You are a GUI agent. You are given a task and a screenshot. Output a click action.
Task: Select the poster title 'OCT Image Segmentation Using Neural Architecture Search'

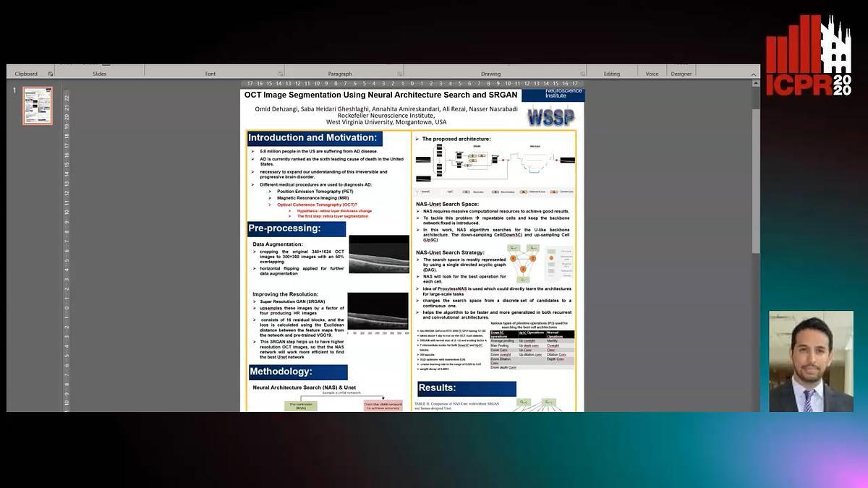click(x=380, y=95)
